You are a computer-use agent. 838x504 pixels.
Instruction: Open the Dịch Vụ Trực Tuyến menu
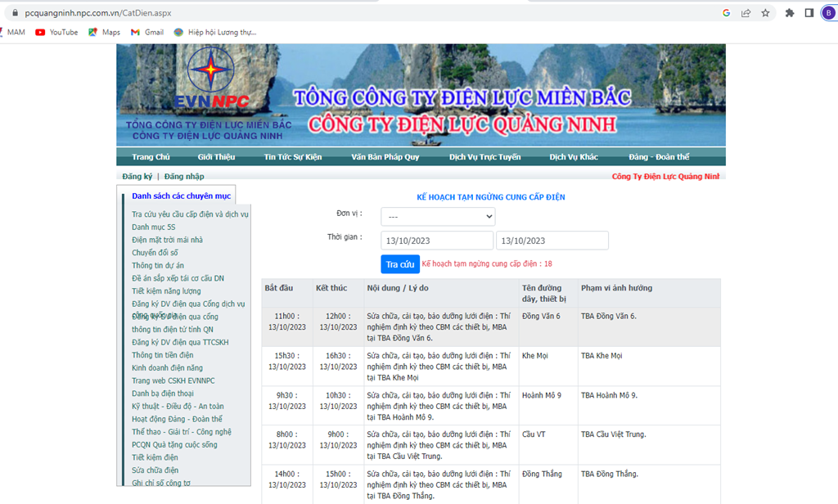[484, 156]
